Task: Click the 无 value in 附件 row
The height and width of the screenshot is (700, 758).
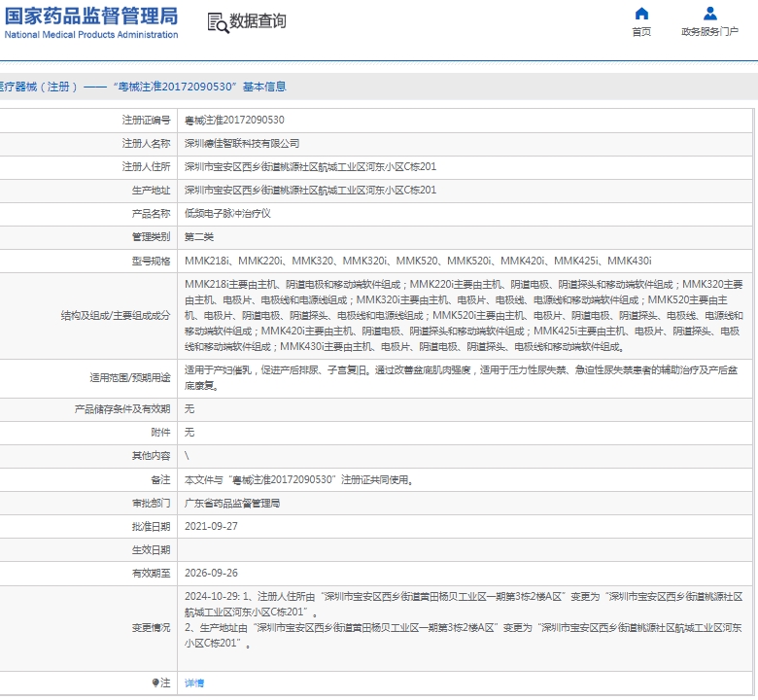Action: 189,432
